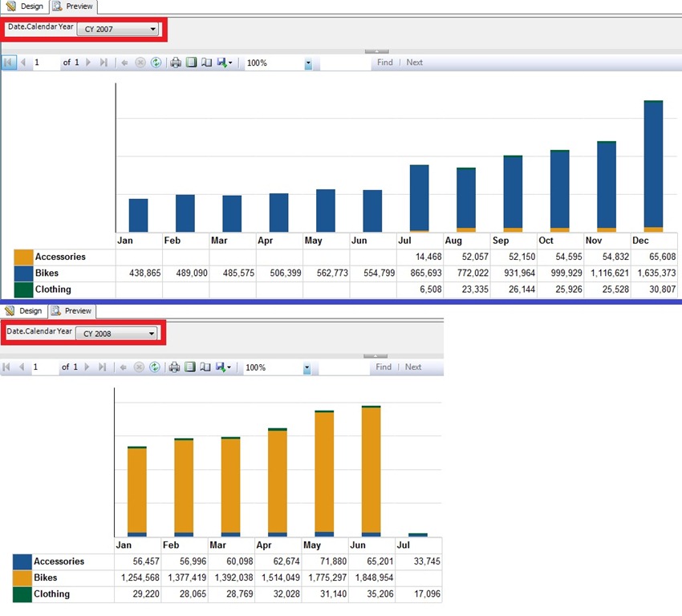Select Bikes value 1,848,954 for Jun 2008

374,577
